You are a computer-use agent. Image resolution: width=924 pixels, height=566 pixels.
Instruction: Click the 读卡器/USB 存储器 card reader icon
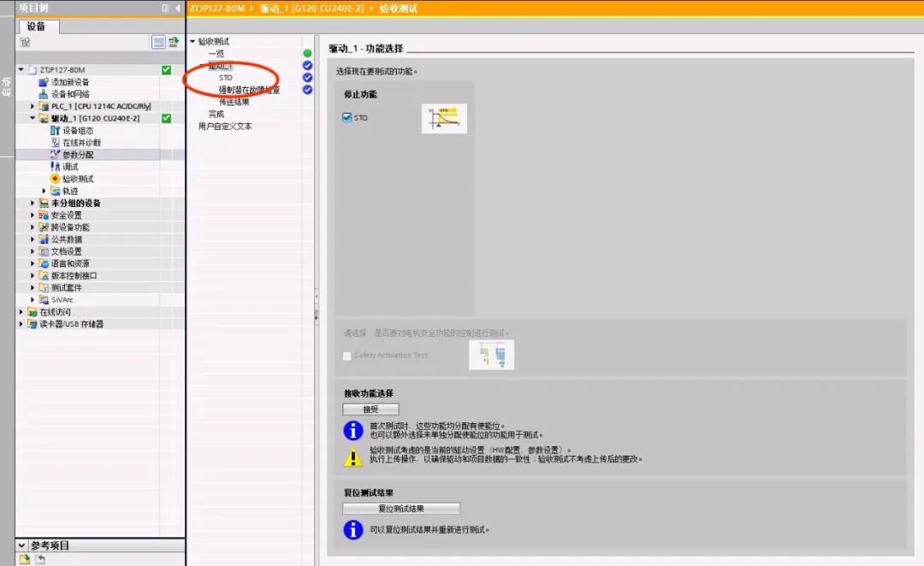pyautogui.click(x=33, y=324)
